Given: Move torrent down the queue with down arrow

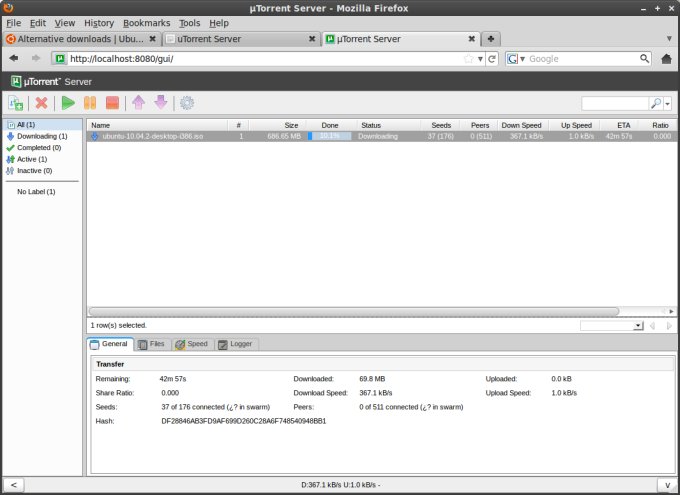Looking at the screenshot, I should coord(160,103).
